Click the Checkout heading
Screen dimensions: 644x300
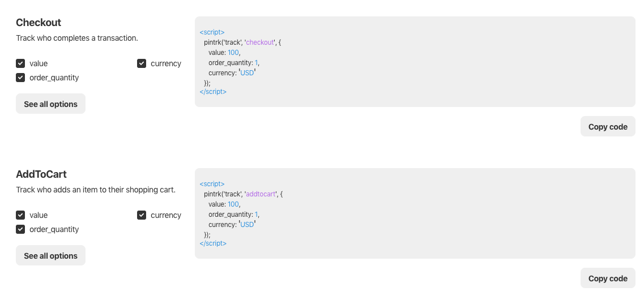[x=39, y=22]
